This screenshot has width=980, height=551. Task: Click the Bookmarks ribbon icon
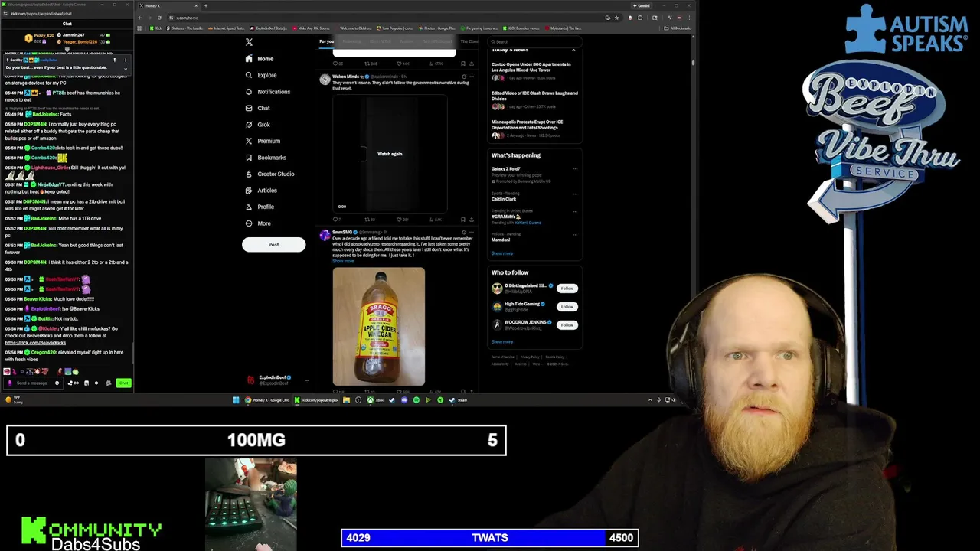point(249,158)
